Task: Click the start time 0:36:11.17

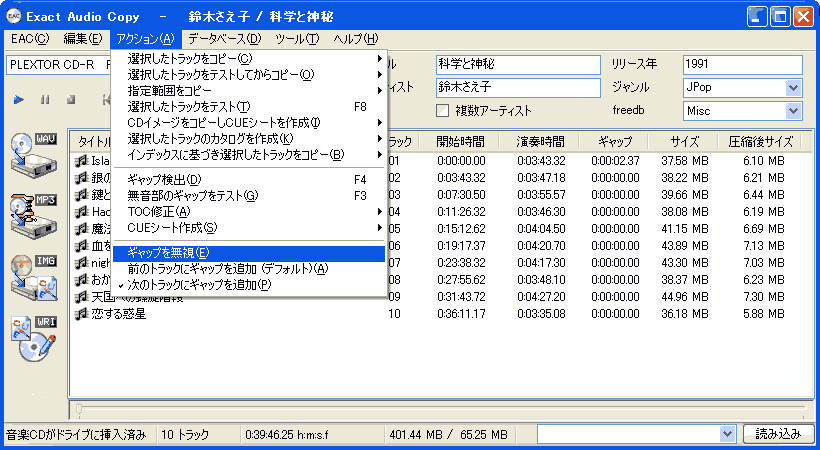Action: point(461,314)
